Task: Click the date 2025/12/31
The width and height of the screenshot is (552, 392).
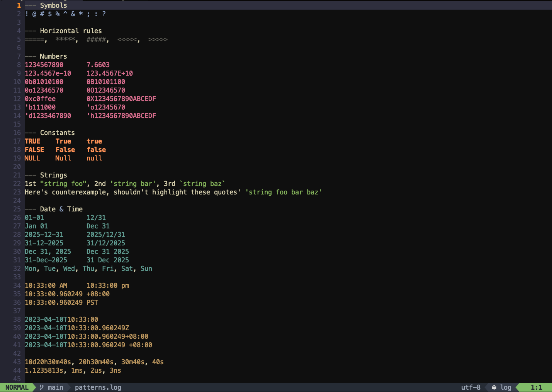Action: click(106, 235)
